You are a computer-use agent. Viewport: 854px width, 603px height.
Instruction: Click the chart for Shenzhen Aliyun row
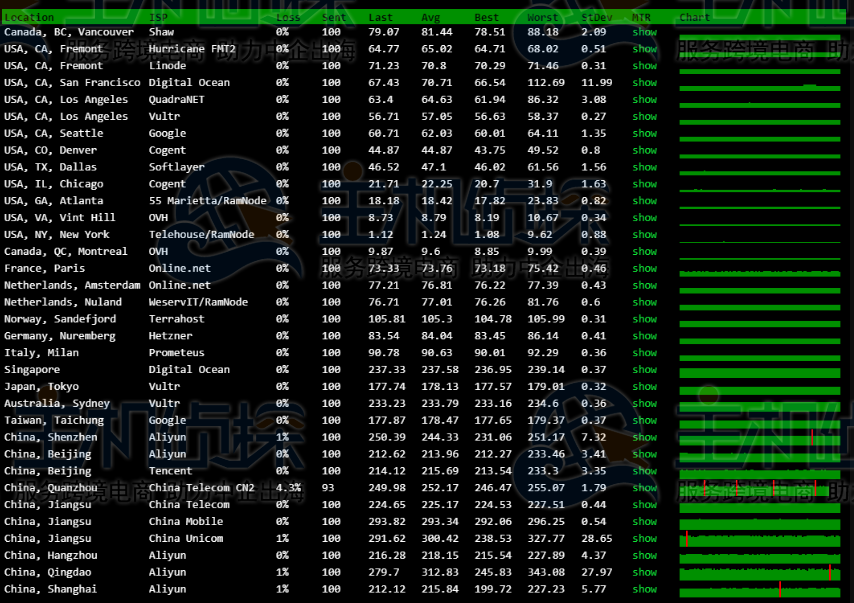tap(760, 437)
